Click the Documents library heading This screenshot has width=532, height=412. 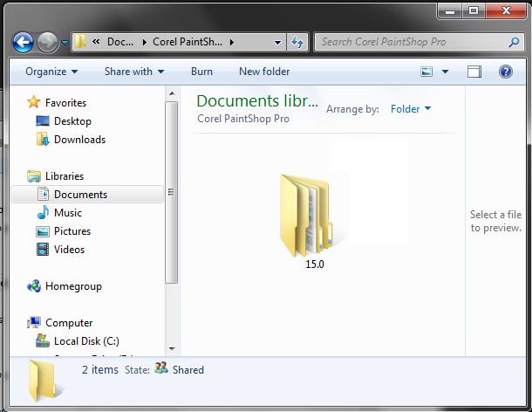257,101
